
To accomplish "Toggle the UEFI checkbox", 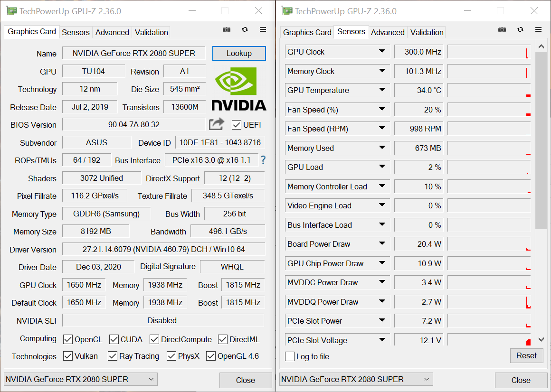I will [237, 125].
